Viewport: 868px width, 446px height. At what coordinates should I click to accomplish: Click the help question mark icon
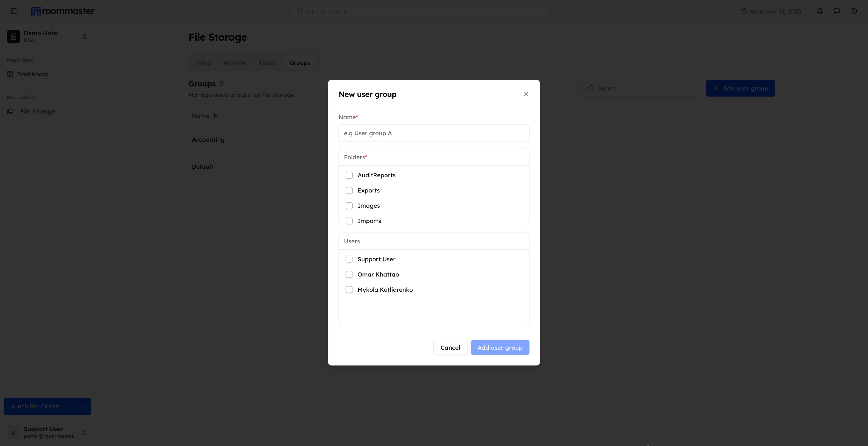854,11
